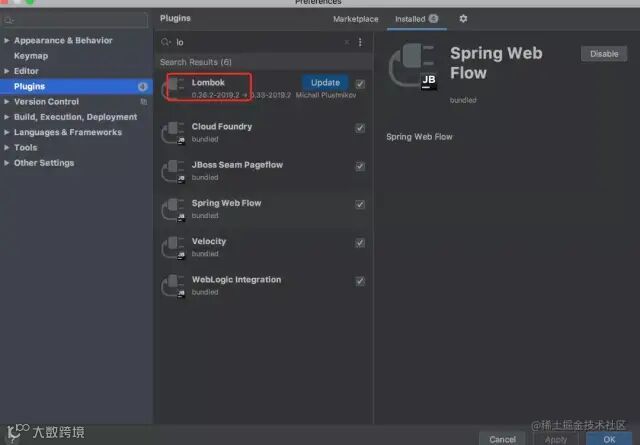This screenshot has height=445, width=640.
Task: Click the search icon in settings sidebar
Action: [x=9, y=20]
